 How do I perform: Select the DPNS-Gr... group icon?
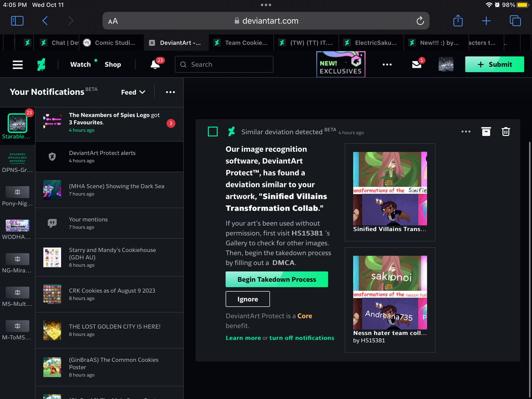(x=17, y=158)
